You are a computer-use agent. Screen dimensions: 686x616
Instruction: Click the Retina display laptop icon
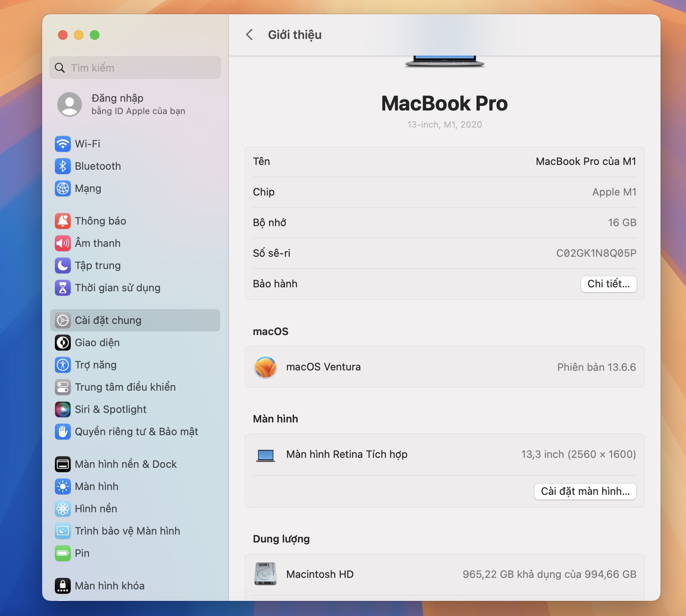point(265,455)
